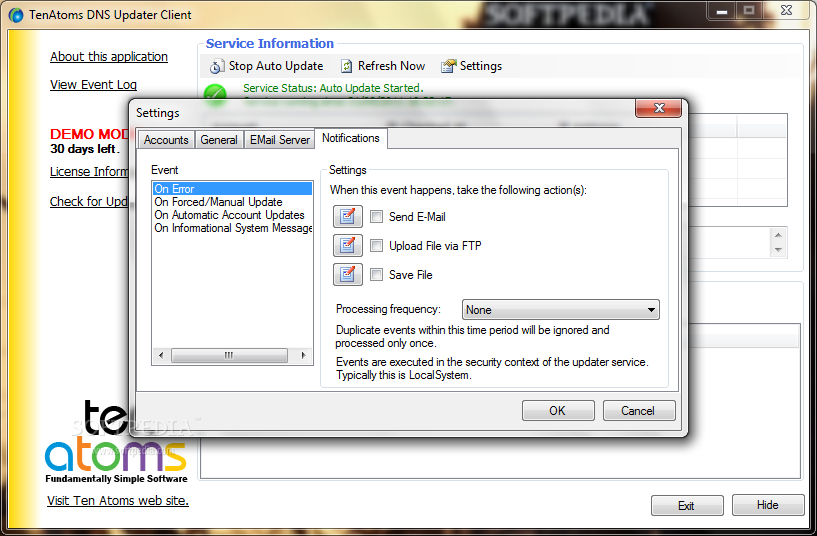Click the event list horizontal scrollbar thumb
The width and height of the screenshot is (817, 536).
pyautogui.click(x=229, y=355)
